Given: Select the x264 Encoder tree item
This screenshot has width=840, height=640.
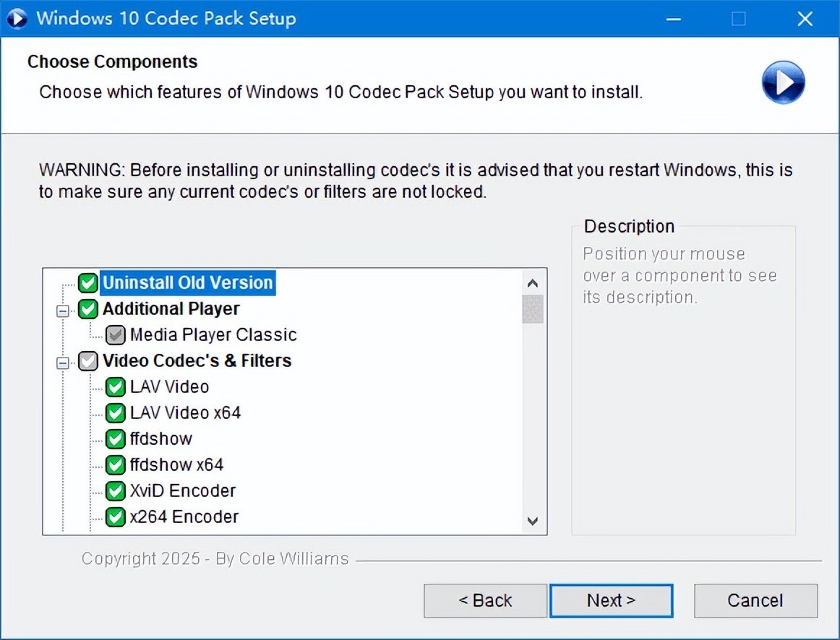Looking at the screenshot, I should pos(184,517).
